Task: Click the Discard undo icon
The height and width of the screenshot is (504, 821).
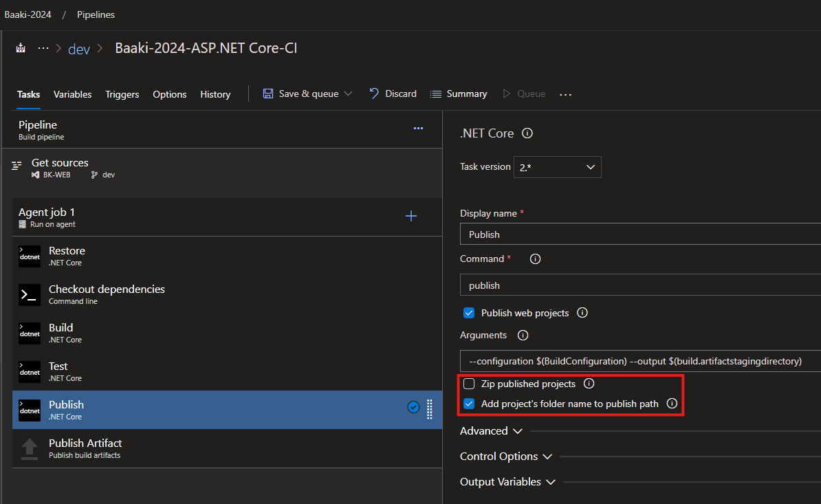Action: [374, 94]
